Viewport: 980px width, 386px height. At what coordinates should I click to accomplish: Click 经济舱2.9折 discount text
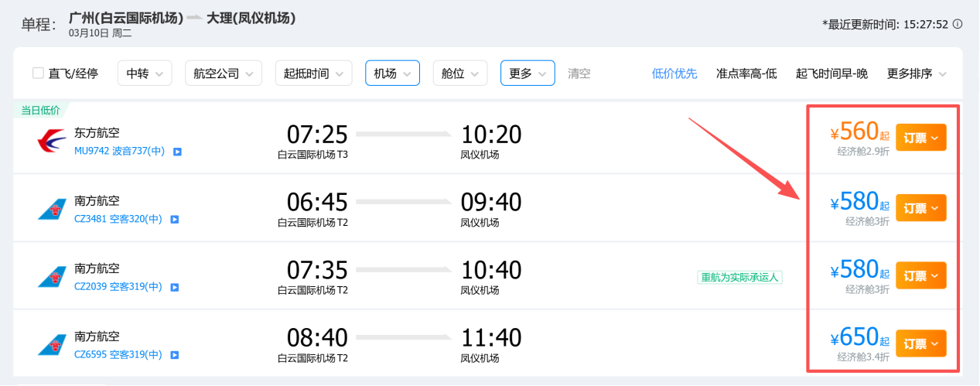[863, 152]
